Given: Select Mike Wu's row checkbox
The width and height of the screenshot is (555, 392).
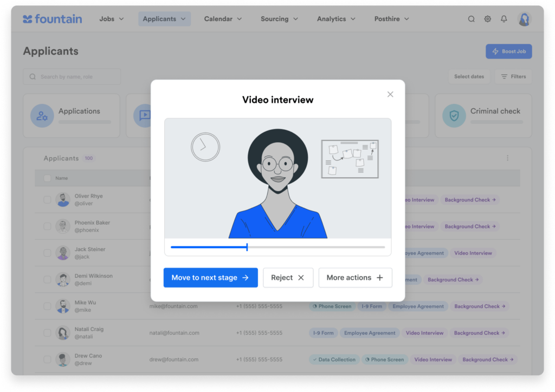Looking at the screenshot, I should pyautogui.click(x=47, y=305).
